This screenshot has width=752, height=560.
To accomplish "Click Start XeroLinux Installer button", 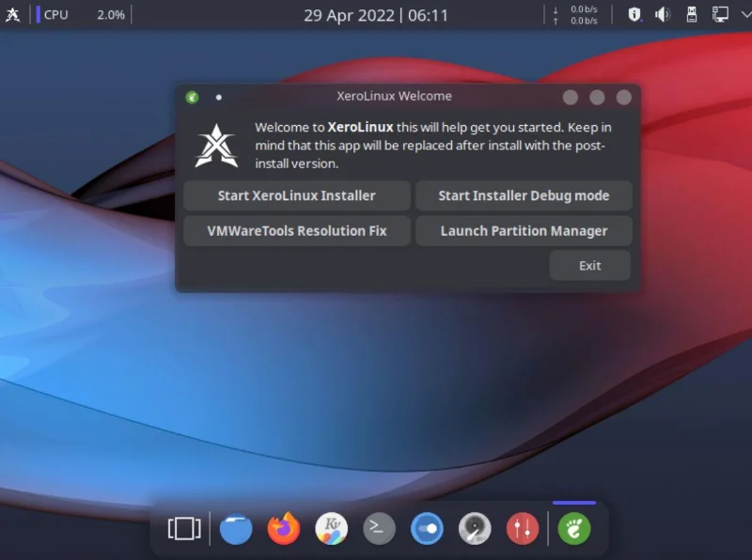I will pyautogui.click(x=297, y=195).
